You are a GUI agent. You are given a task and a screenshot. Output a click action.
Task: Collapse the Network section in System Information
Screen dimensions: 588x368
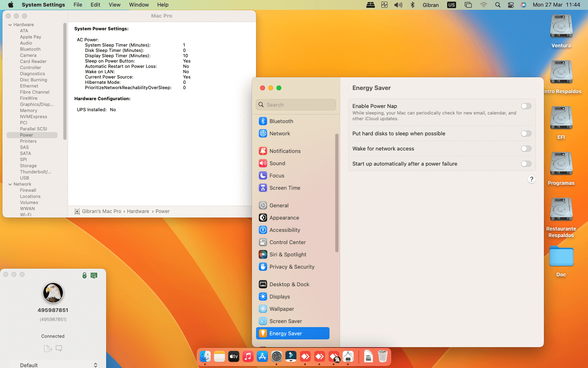10,184
